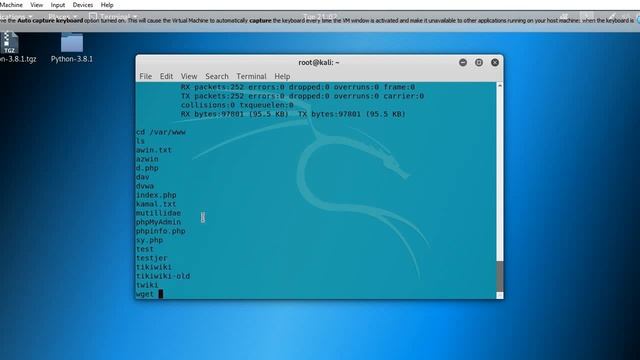This screenshot has width=640, height=360.
Task: Click 'tikiwiki-old' in the terminal listing
Action: tap(163, 276)
